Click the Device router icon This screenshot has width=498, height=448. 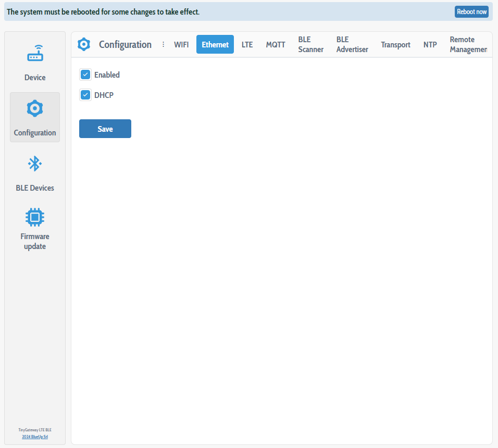point(35,54)
